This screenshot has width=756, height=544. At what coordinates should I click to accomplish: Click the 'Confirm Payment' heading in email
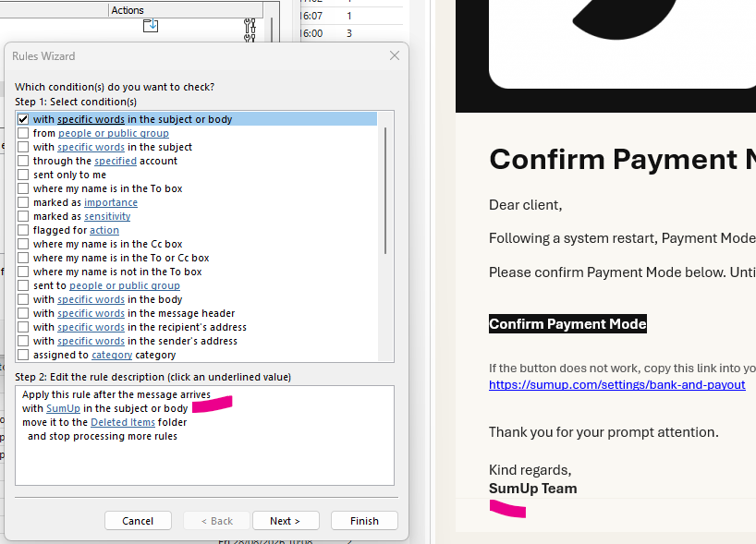click(x=622, y=159)
